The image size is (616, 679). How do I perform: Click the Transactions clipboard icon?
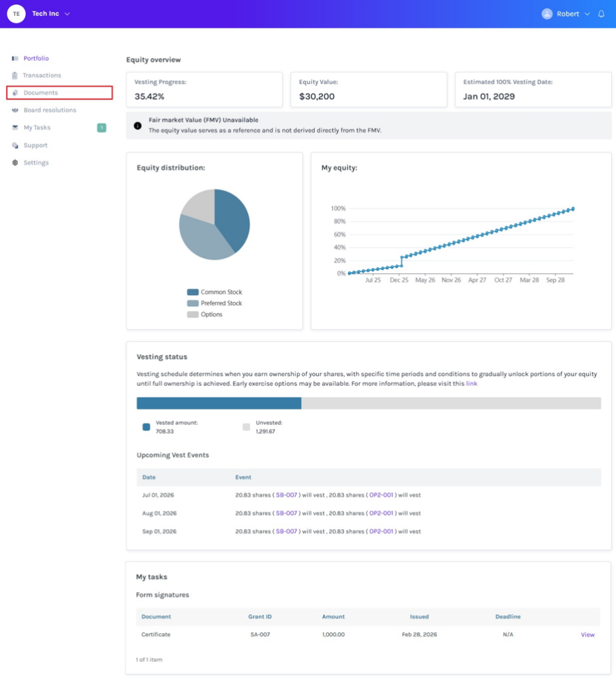click(15, 76)
